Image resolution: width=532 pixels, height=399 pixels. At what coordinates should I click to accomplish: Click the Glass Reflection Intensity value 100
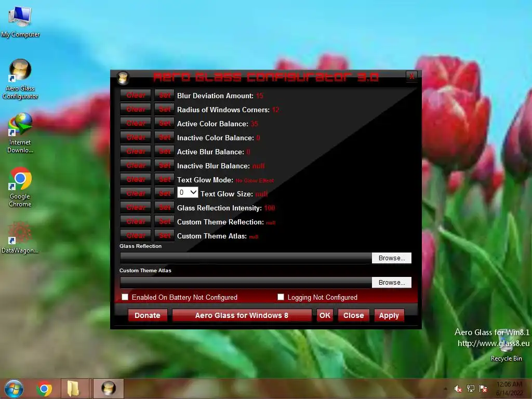pos(270,208)
